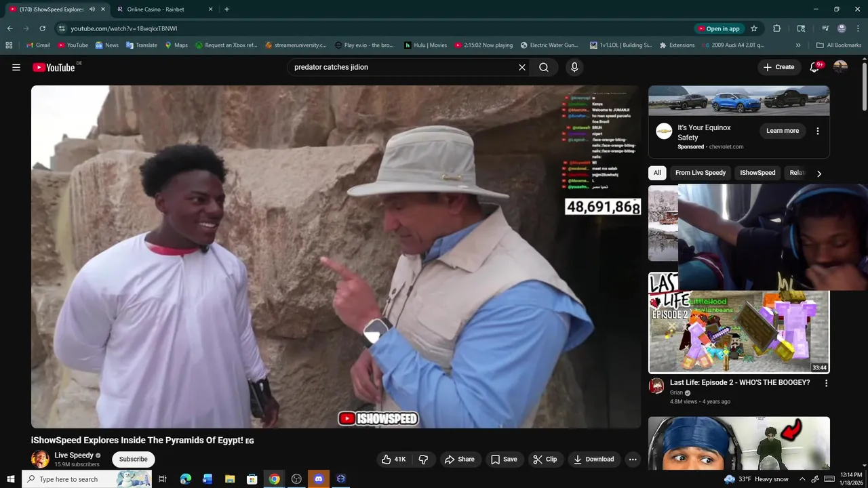Open a new browser tab

point(226,9)
